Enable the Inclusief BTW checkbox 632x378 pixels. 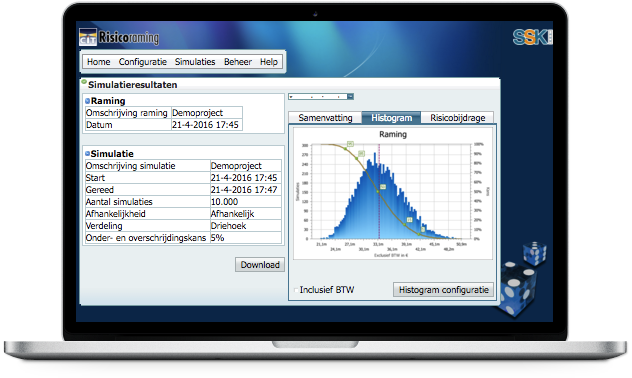(x=296, y=290)
